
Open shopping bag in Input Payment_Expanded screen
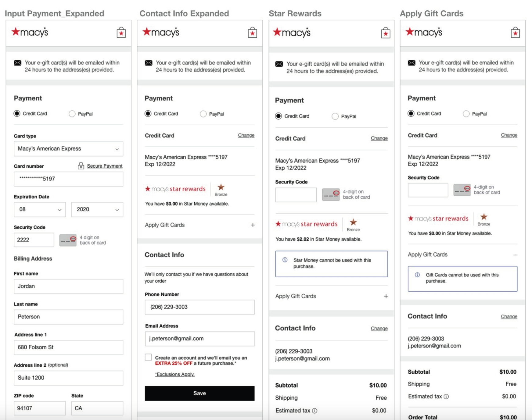tap(121, 33)
